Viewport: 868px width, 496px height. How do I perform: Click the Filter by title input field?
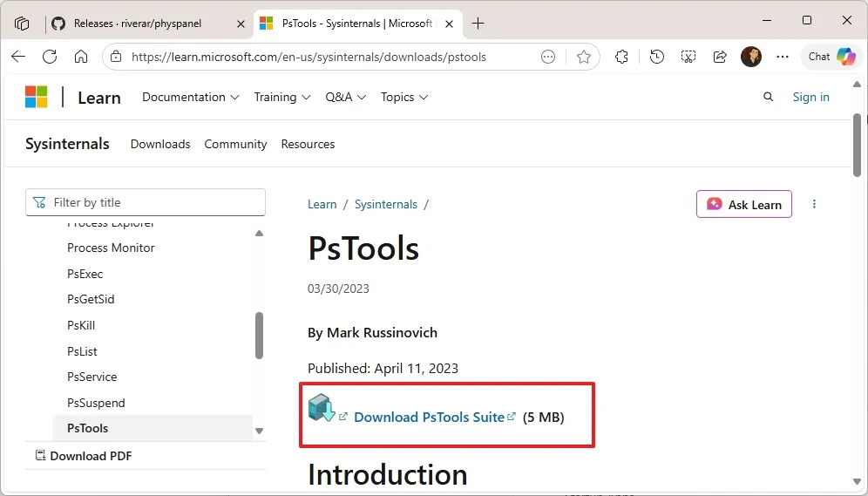[x=146, y=202]
